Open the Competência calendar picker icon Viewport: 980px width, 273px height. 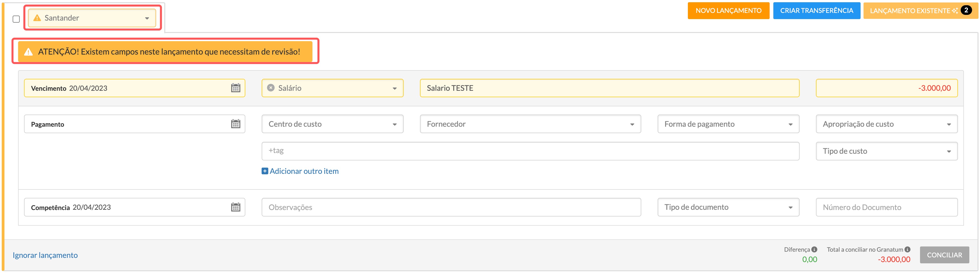(235, 207)
